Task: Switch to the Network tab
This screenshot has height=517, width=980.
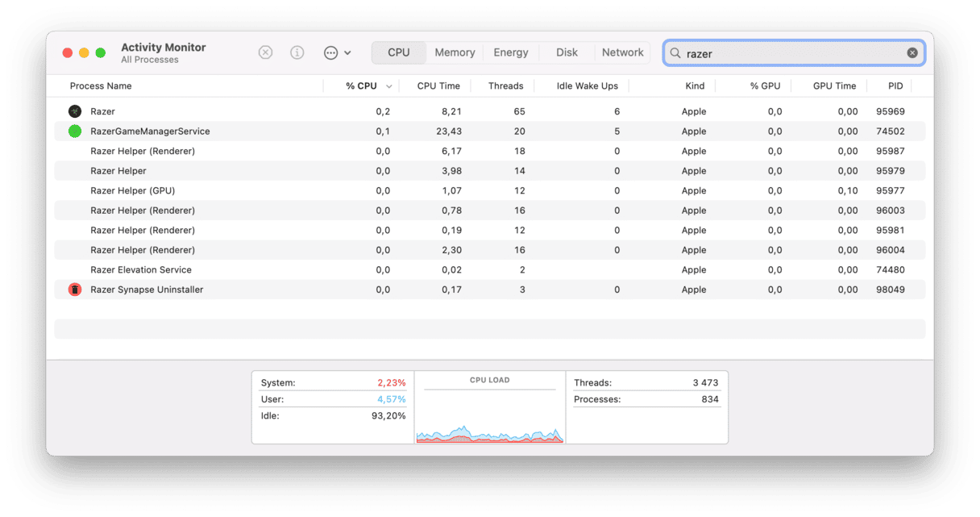Action: pos(623,52)
